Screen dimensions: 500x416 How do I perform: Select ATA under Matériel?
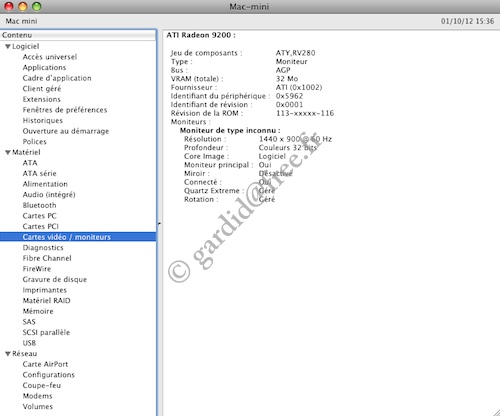pyautogui.click(x=30, y=163)
